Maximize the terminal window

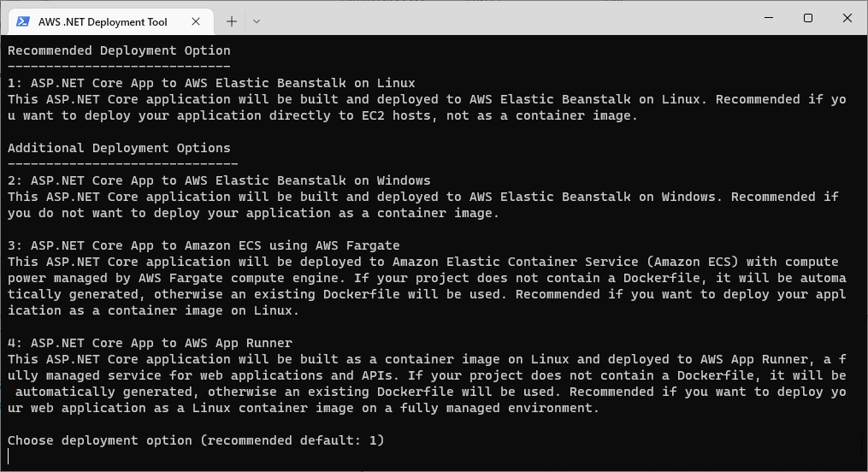(808, 18)
